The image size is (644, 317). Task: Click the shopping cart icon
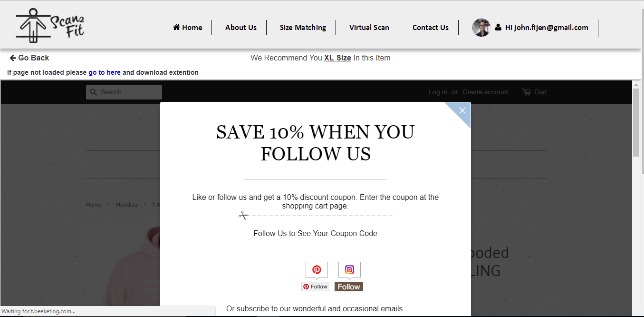[526, 92]
